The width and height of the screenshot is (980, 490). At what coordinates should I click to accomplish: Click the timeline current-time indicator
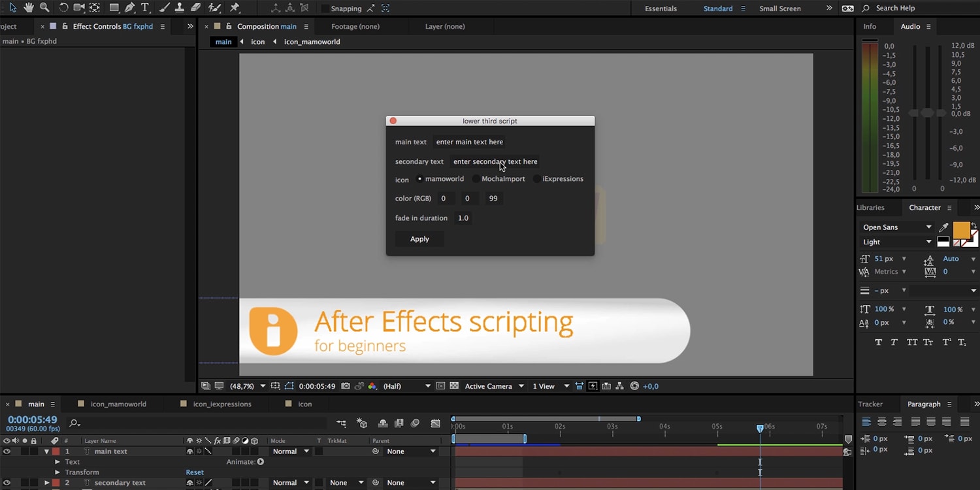(760, 428)
